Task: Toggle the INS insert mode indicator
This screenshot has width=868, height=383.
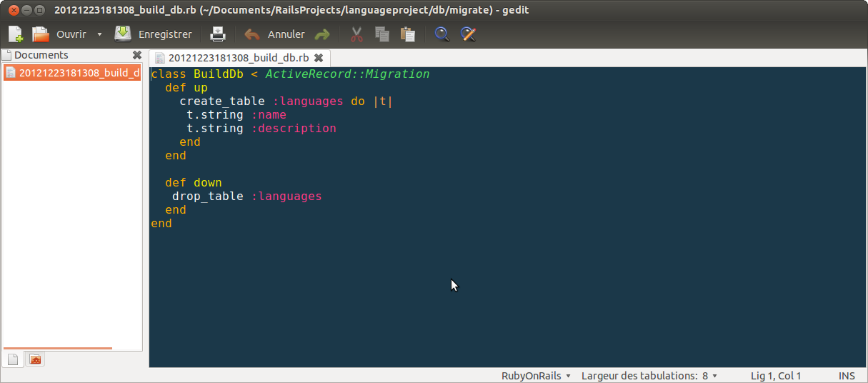Action: [x=847, y=376]
